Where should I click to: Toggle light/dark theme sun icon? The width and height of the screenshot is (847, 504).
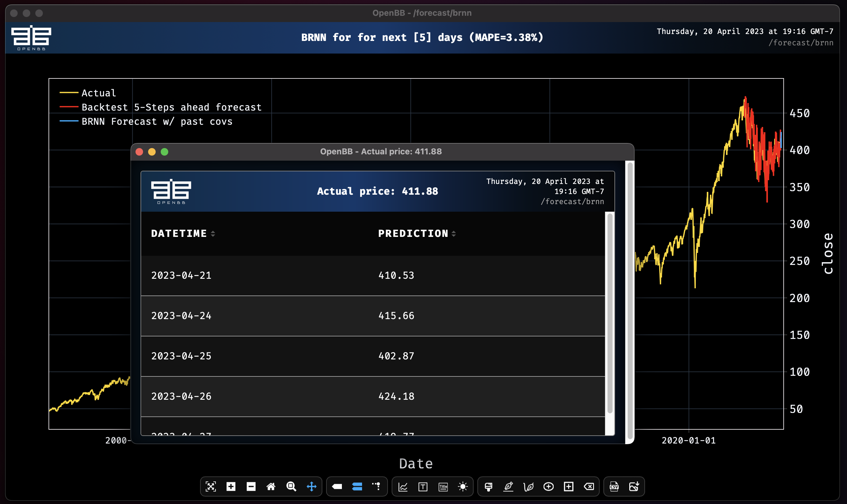(463, 487)
